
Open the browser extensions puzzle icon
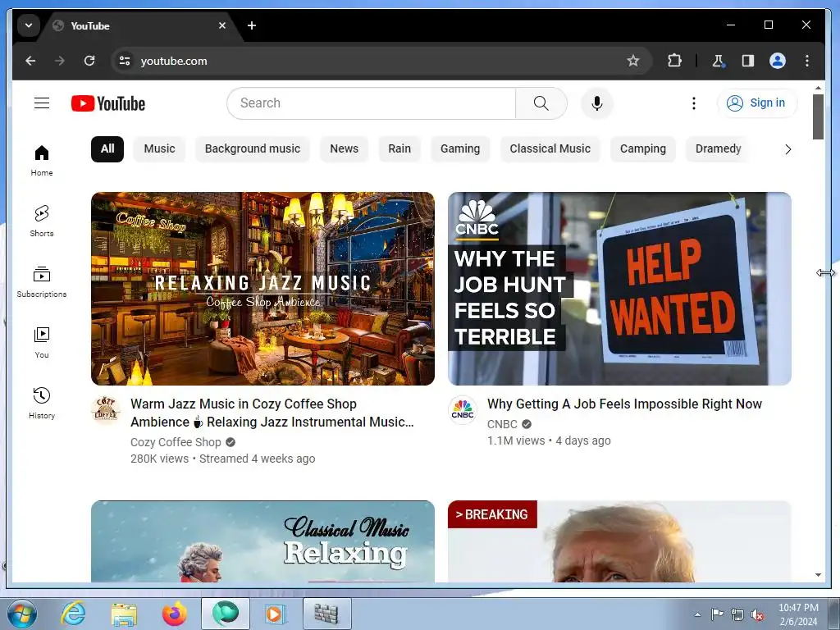(674, 61)
